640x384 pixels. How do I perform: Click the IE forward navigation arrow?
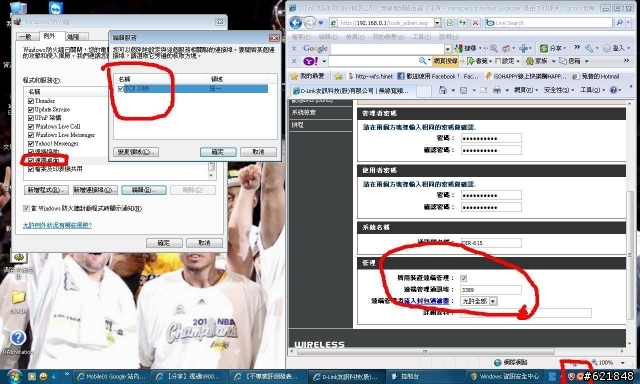310,23
